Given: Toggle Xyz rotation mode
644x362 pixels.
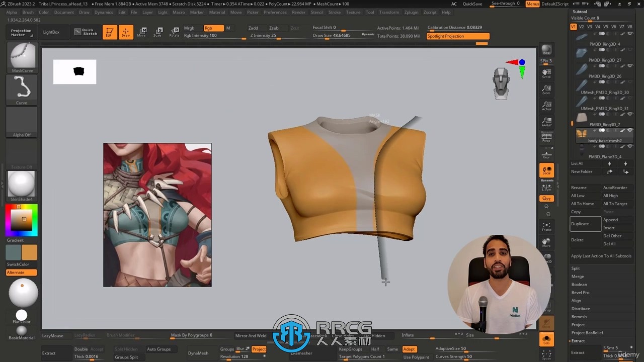Looking at the screenshot, I should pos(546,199).
